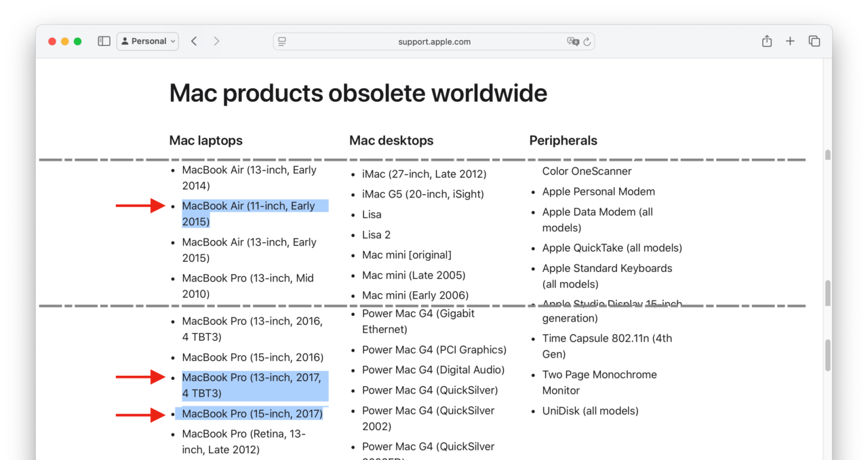
Task: Toggle the sidebar icon in Safari toolbar
Action: point(104,41)
